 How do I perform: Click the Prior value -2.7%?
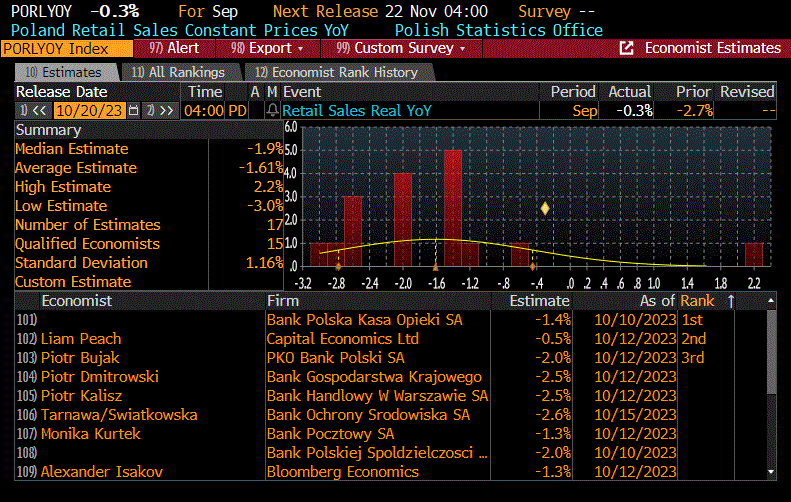pos(695,110)
